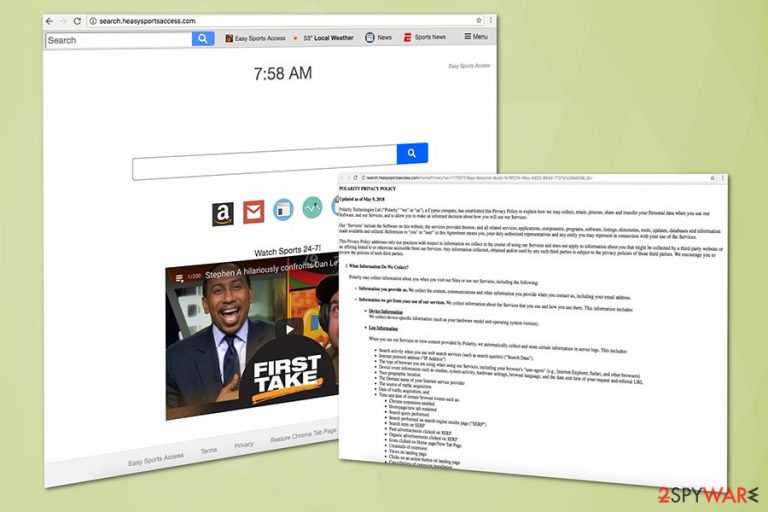
Task: Click the Easy Sports Access footer link
Action: [x=156, y=459]
